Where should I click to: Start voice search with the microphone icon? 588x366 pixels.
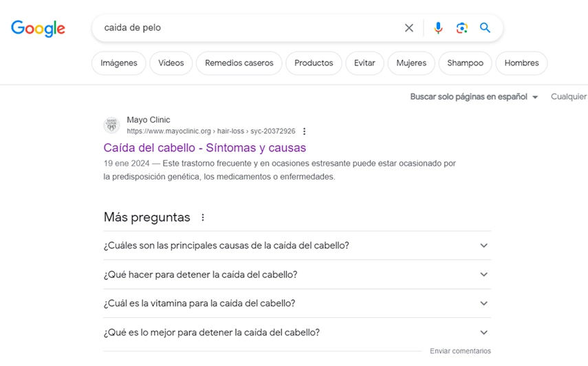pos(438,28)
